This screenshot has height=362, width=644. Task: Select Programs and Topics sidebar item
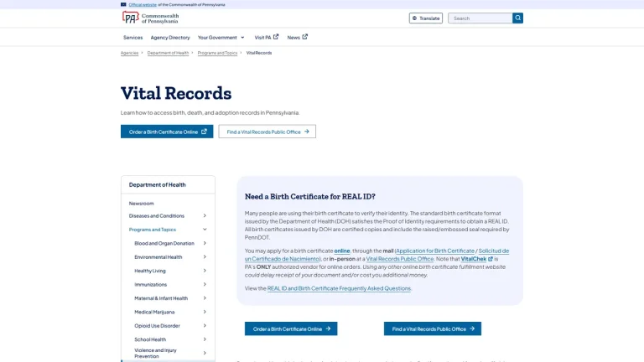[x=153, y=230]
